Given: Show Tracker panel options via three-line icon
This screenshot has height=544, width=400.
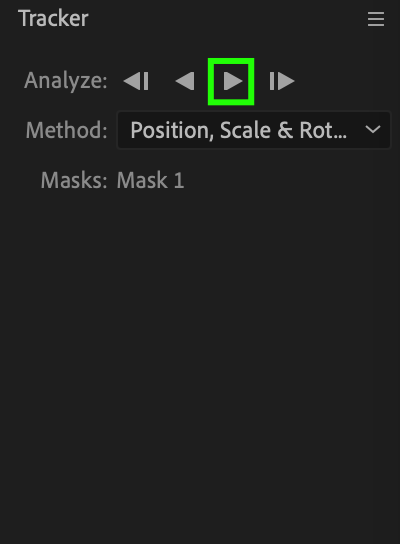Looking at the screenshot, I should pos(376,19).
